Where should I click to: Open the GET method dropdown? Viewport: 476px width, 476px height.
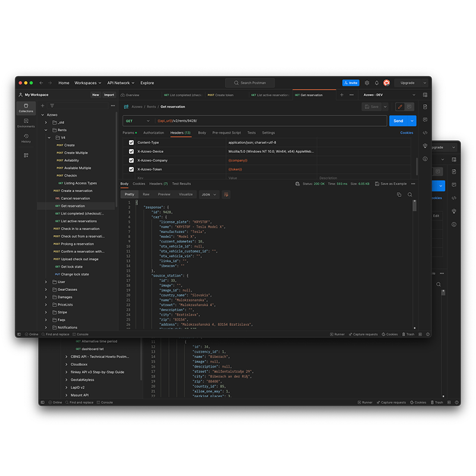point(138,121)
